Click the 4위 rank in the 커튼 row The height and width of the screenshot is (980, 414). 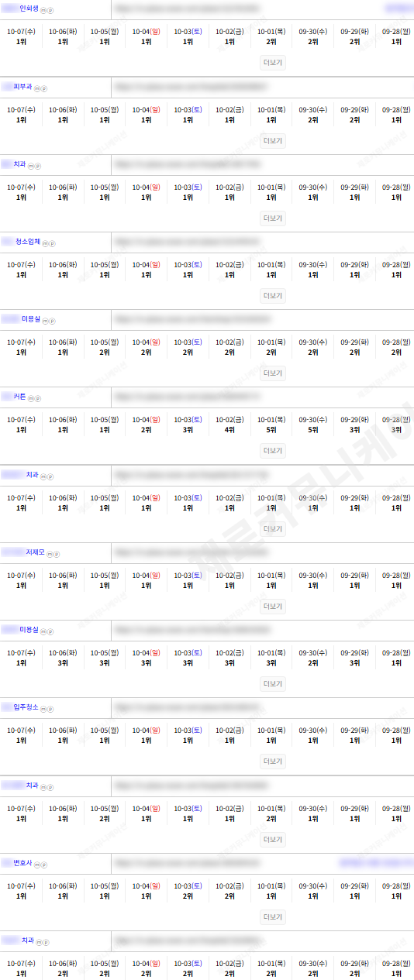click(229, 430)
